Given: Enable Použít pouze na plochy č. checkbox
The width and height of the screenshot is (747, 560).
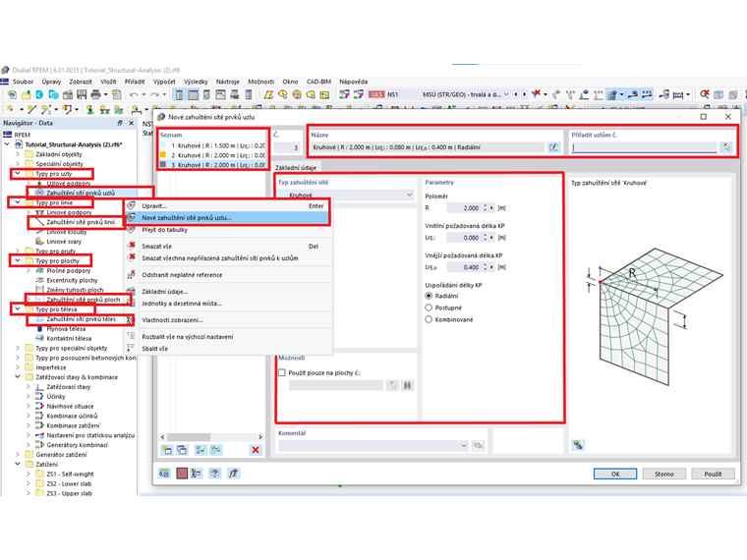Looking at the screenshot, I should [x=282, y=373].
